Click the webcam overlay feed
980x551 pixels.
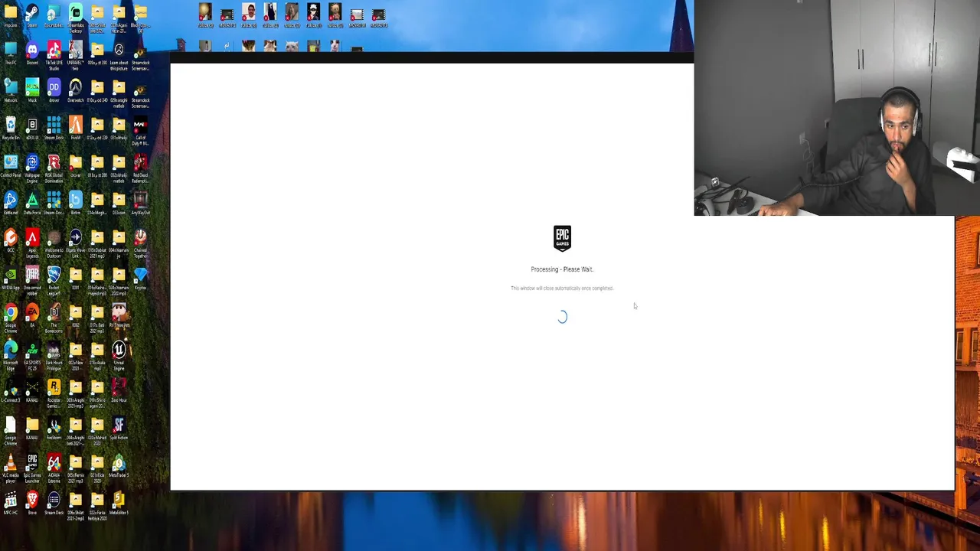837,108
